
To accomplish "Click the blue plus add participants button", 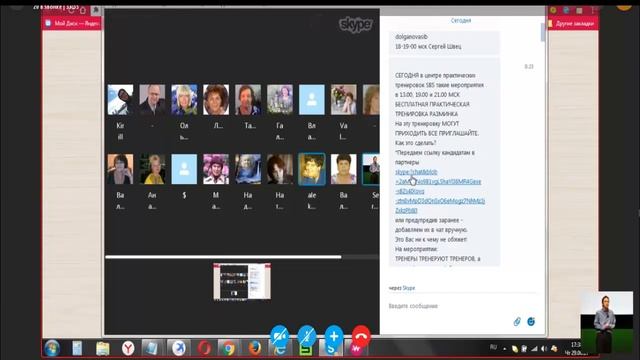I will click(x=334, y=336).
